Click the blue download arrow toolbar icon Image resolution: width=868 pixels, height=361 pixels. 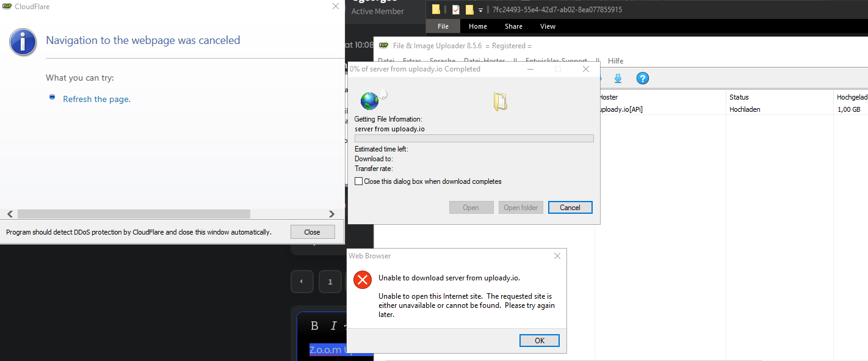pyautogui.click(x=618, y=78)
